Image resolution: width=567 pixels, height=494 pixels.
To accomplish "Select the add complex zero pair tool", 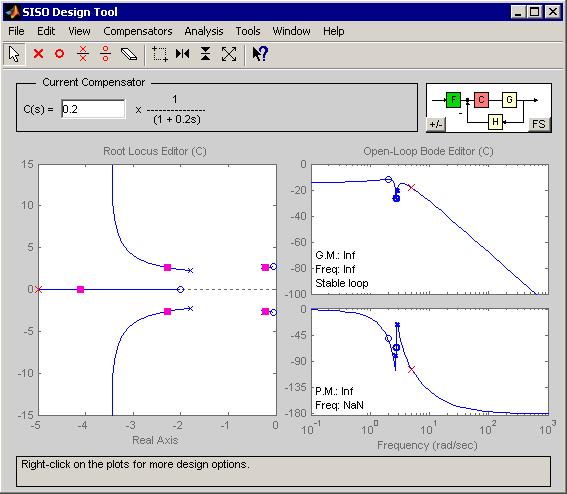I will [105, 54].
